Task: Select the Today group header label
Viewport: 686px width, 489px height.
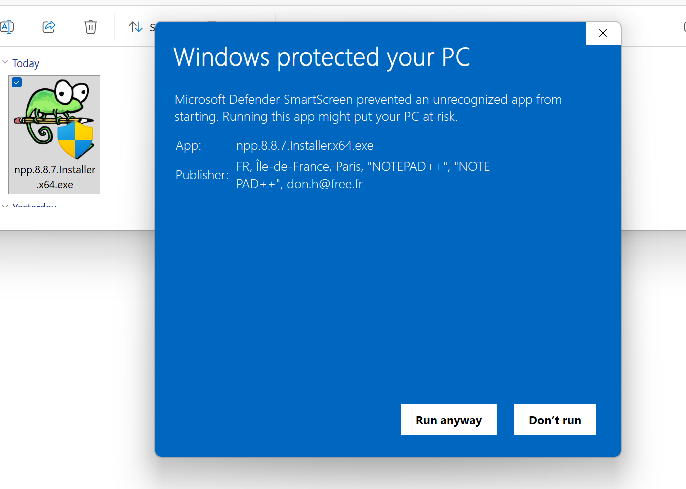Action: pyautogui.click(x=26, y=63)
